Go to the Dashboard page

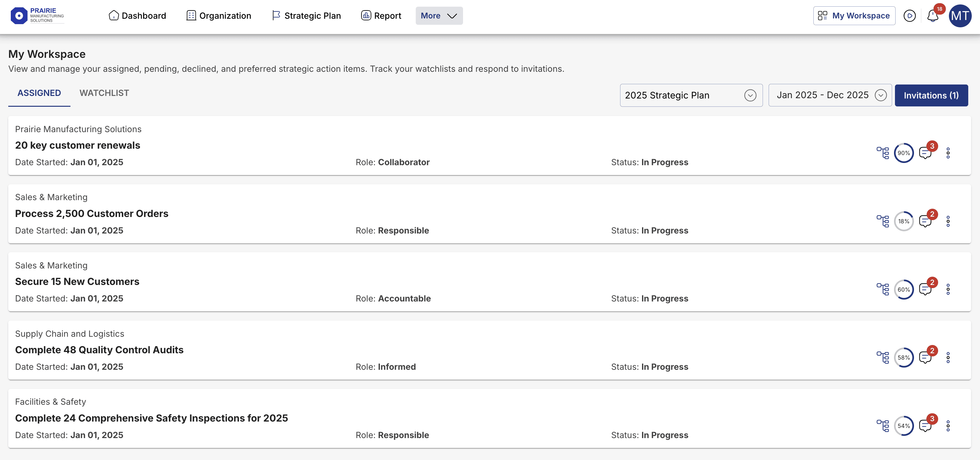tap(137, 16)
